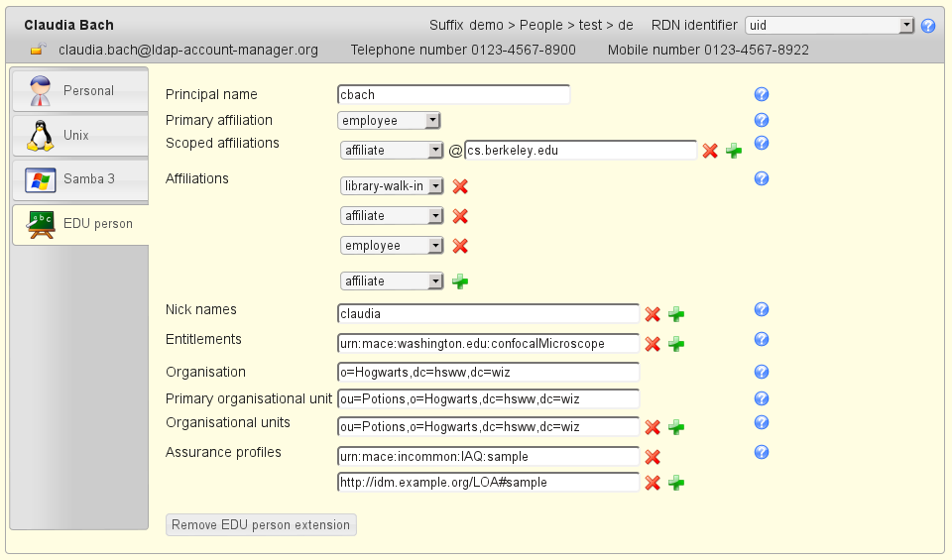Remove urn:mace:incommon:IAQ:sample assurance profile
The width and height of the screenshot is (952, 560).
coord(653,457)
